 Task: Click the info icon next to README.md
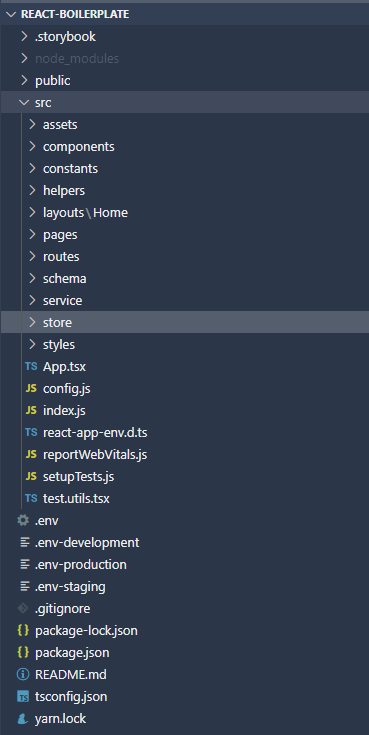tap(23, 675)
